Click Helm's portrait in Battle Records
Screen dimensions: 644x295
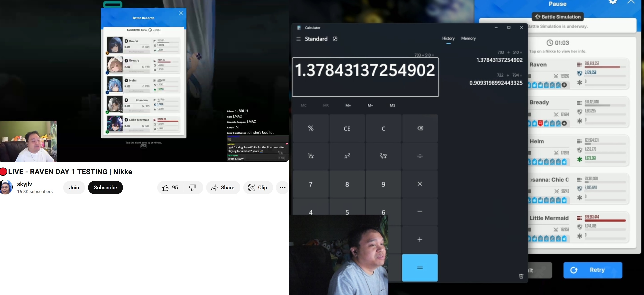click(x=115, y=84)
